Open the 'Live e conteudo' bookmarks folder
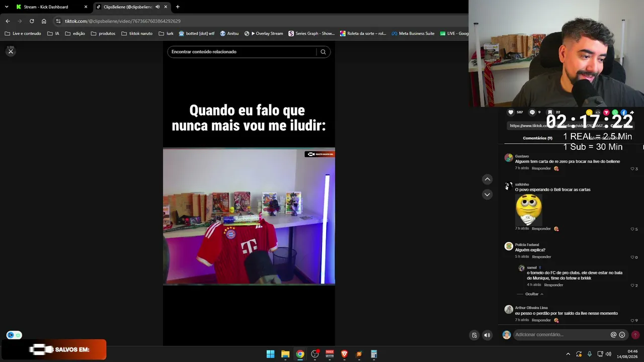The height and width of the screenshot is (362, 644). pyautogui.click(x=23, y=34)
